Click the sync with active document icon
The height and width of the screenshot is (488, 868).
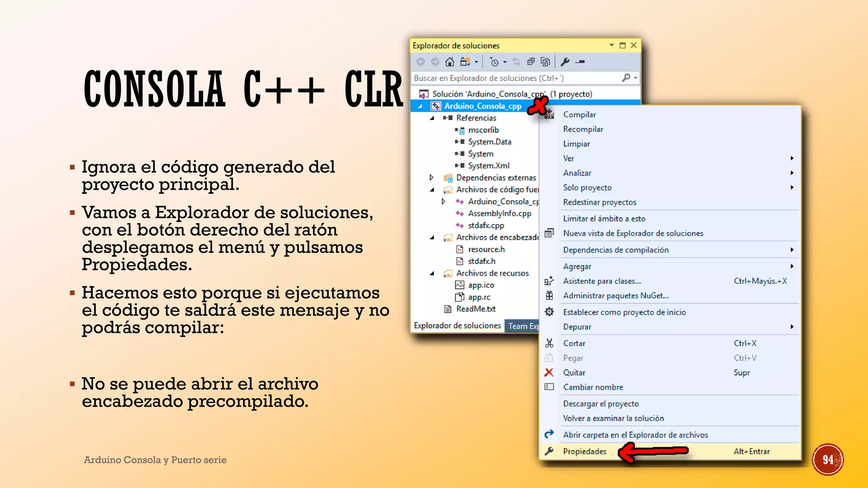point(516,62)
